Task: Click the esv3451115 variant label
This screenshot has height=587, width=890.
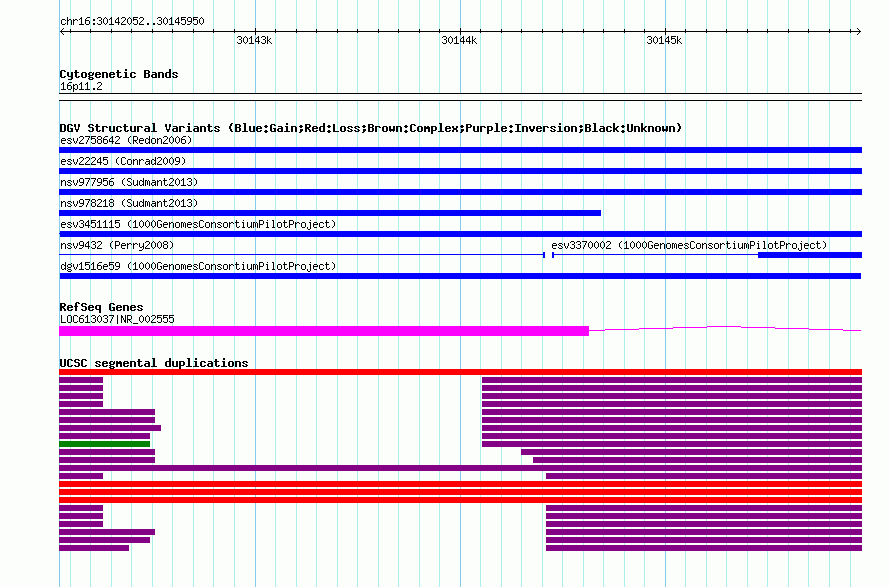Action: (x=198, y=224)
